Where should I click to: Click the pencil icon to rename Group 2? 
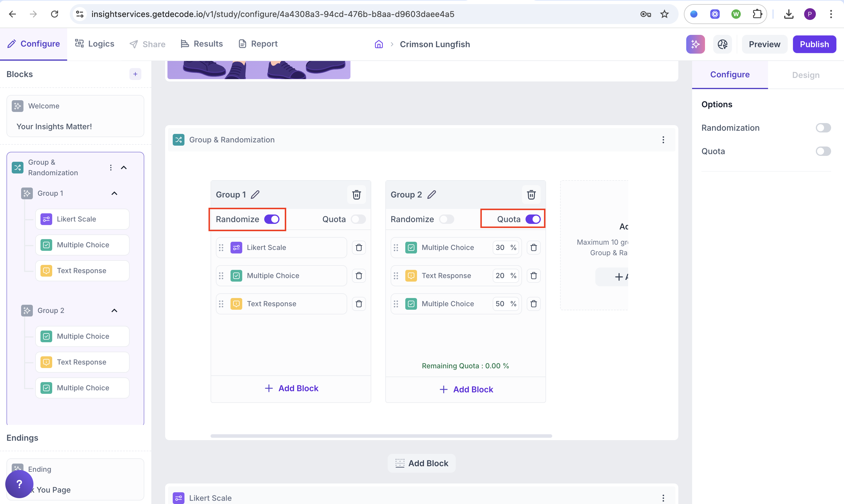pyautogui.click(x=431, y=195)
